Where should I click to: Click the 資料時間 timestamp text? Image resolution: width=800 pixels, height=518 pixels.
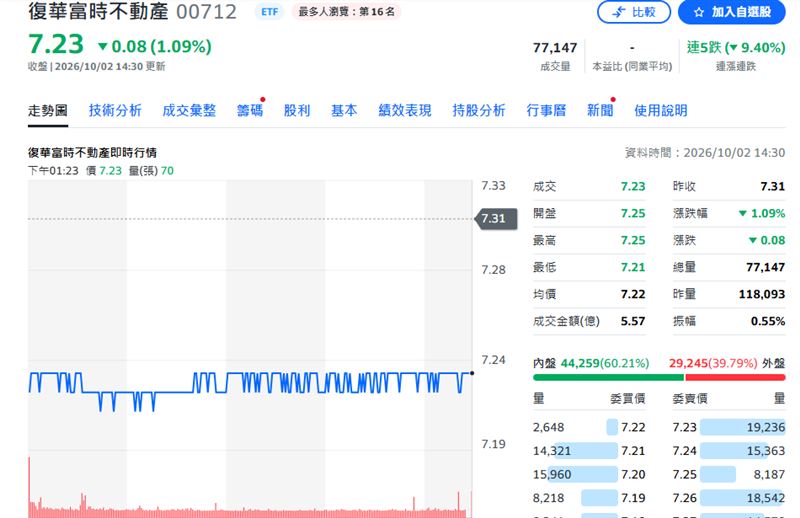(x=705, y=153)
